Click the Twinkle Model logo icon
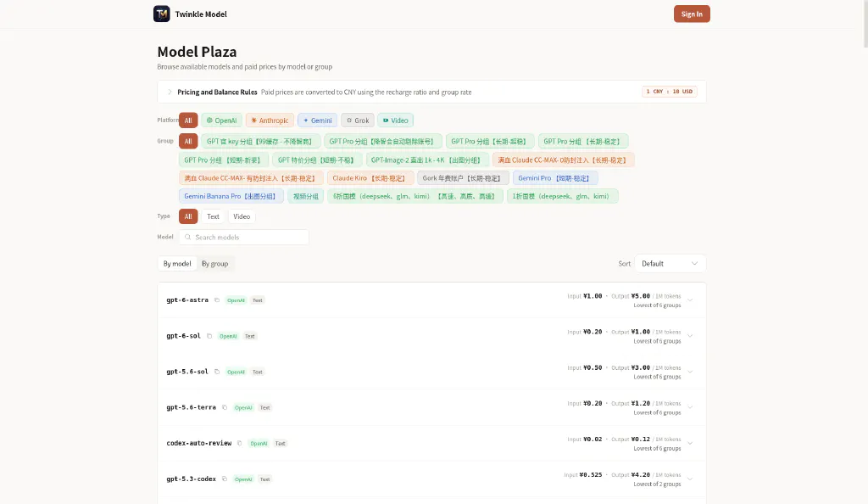This screenshot has height=504, width=868. [x=162, y=14]
